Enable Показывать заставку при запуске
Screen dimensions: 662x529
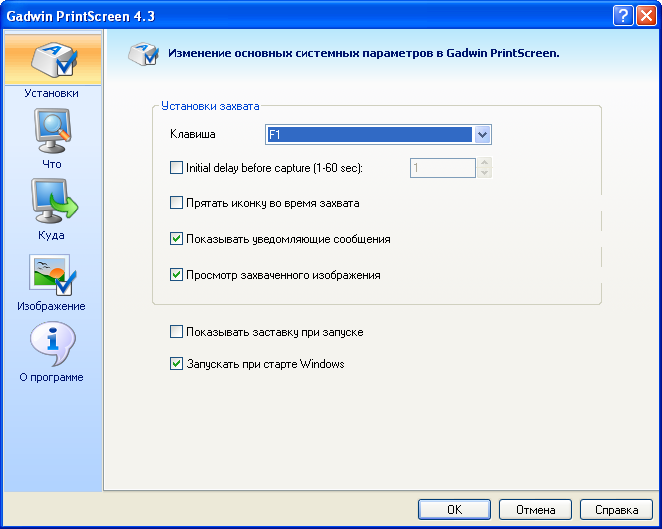[176, 331]
